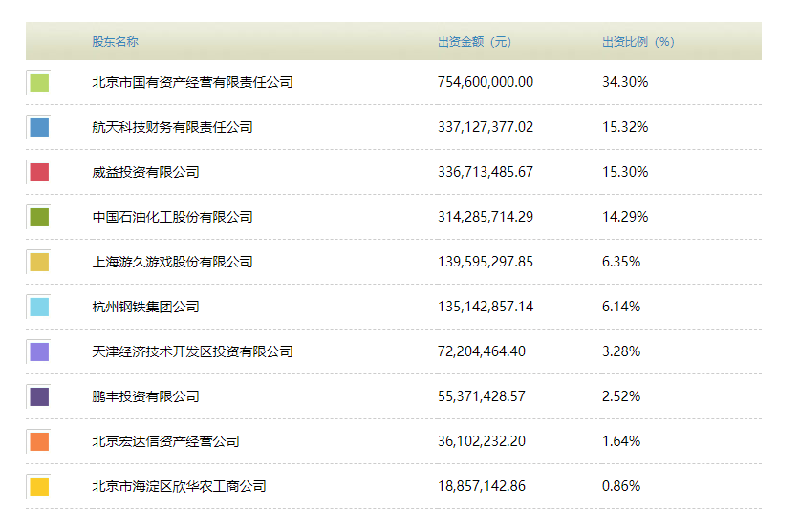Click the 14.29% ratio value
This screenshot has height=532, width=800.
[625, 217]
